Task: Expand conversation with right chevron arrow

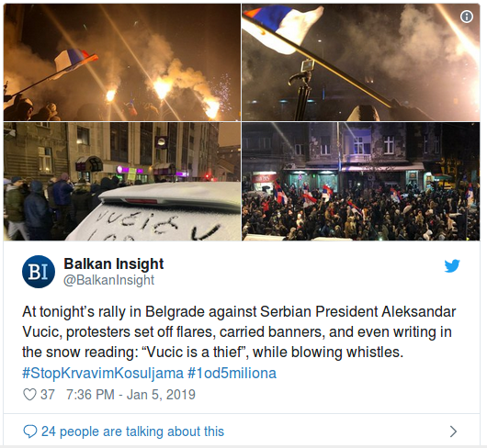Action: point(453,431)
